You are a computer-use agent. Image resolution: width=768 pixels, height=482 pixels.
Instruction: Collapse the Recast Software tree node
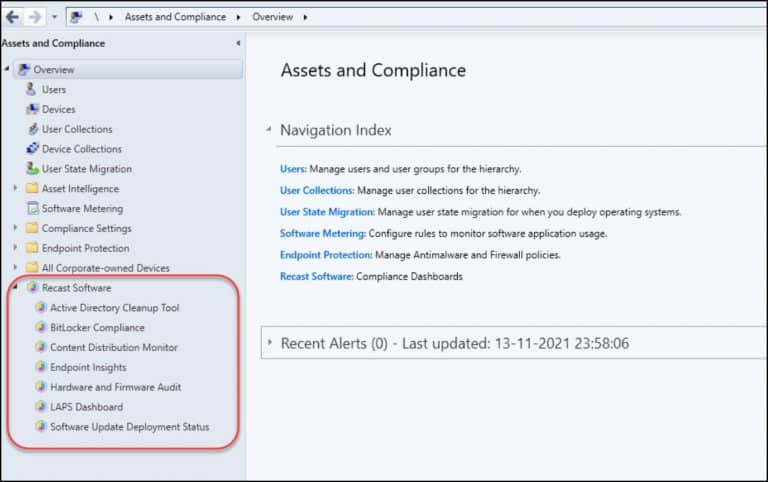coord(15,287)
